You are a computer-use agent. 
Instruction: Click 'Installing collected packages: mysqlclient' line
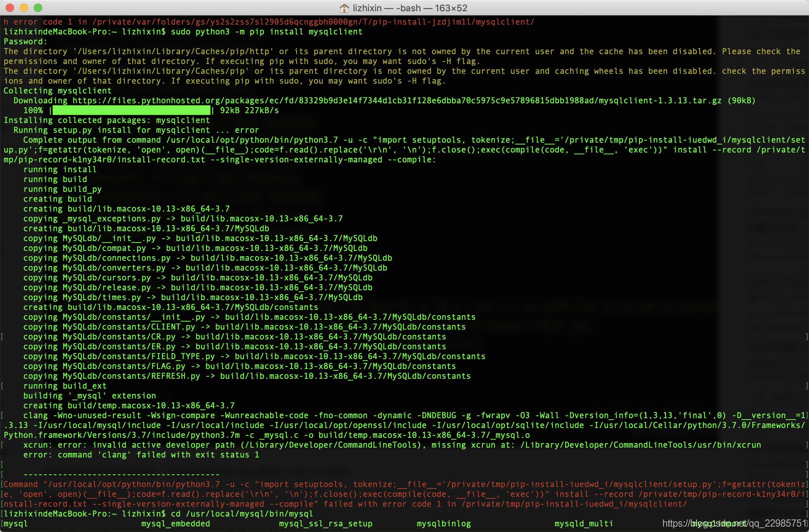pos(107,120)
